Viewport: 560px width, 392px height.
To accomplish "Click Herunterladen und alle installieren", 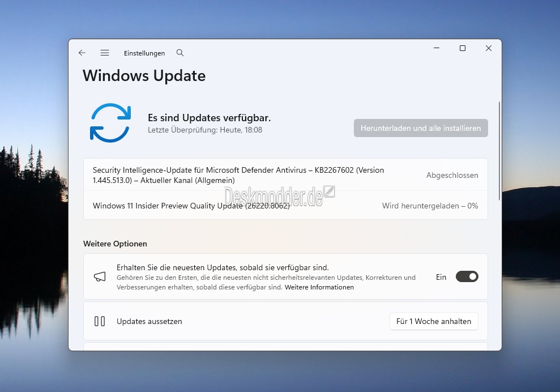I will (421, 128).
